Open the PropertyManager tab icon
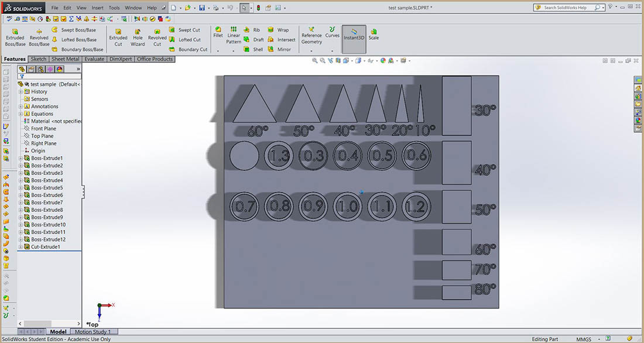This screenshot has height=343, width=644. 31,69
